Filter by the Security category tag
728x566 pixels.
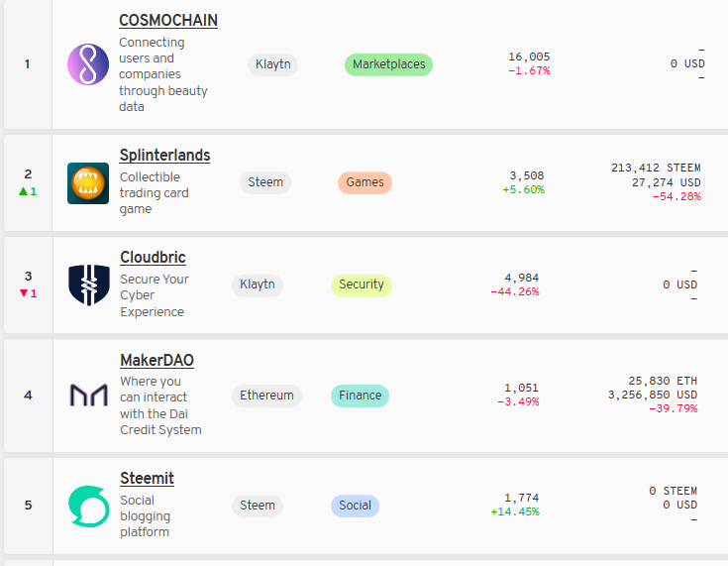pyautogui.click(x=362, y=284)
